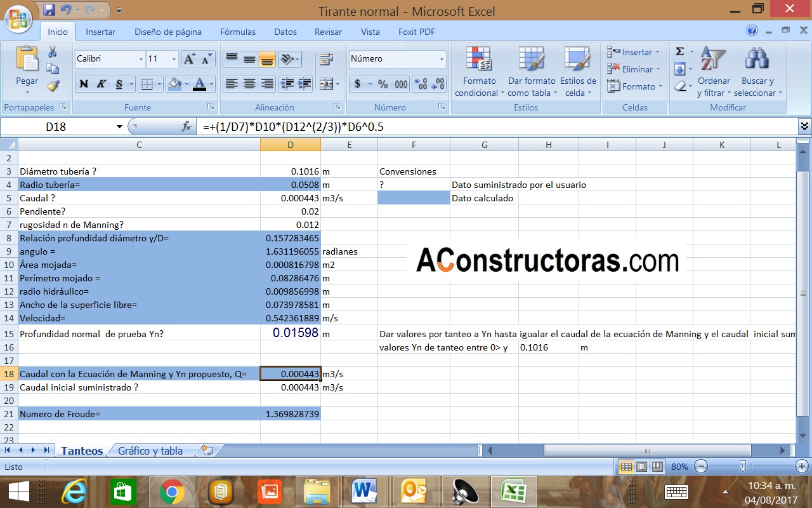Image resolution: width=812 pixels, height=508 pixels.
Task: Open Dar formato como tabla dropdown
Action: [532, 72]
